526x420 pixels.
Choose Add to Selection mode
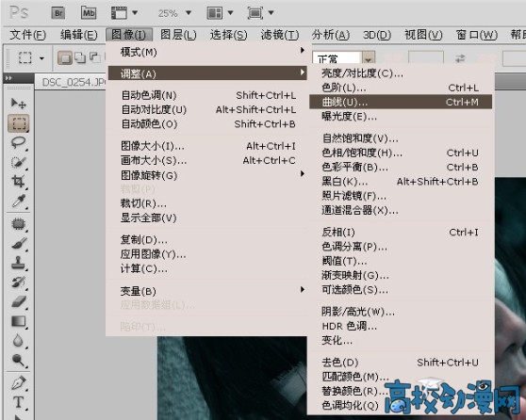tap(80, 58)
